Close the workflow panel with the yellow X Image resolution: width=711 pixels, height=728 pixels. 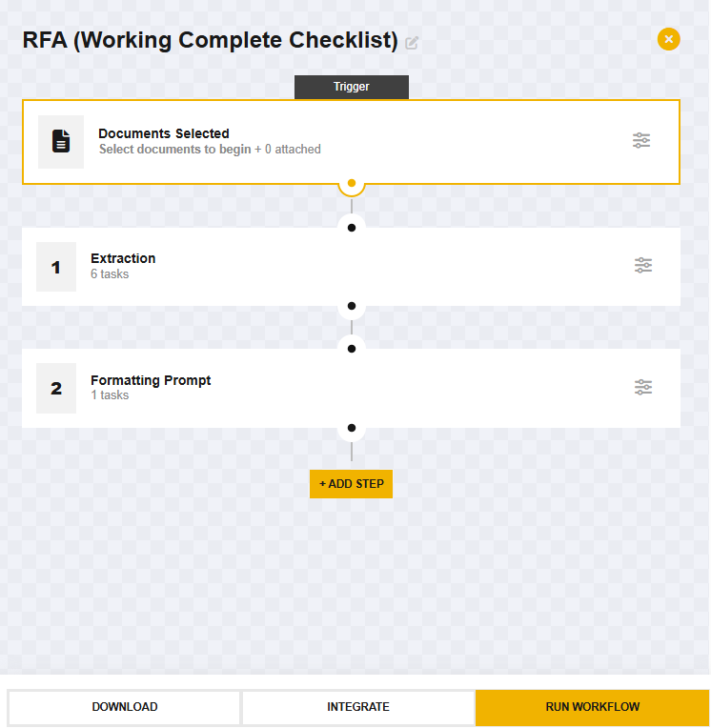coord(668,39)
